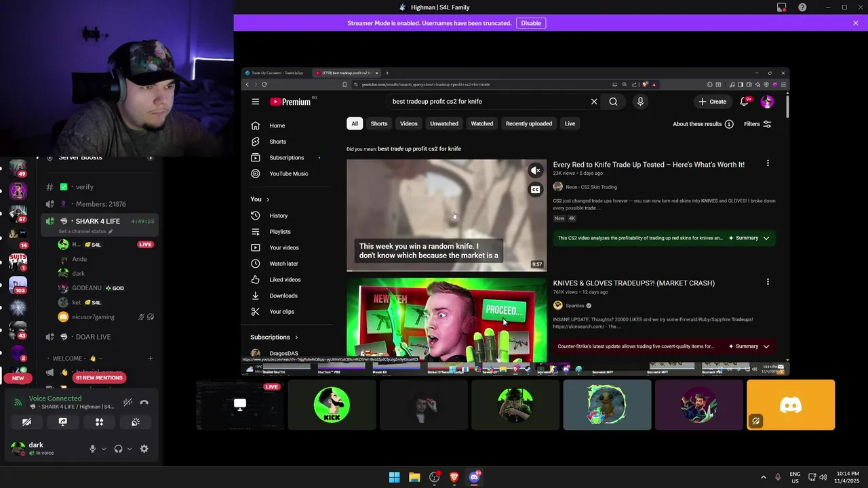
Task: Expand Summary for Sparkles video
Action: point(749,346)
